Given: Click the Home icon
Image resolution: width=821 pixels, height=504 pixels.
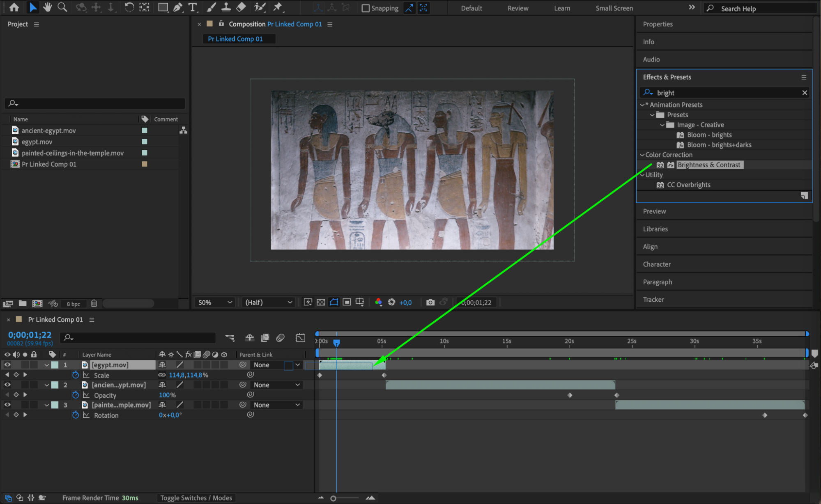Looking at the screenshot, I should click(x=14, y=7).
